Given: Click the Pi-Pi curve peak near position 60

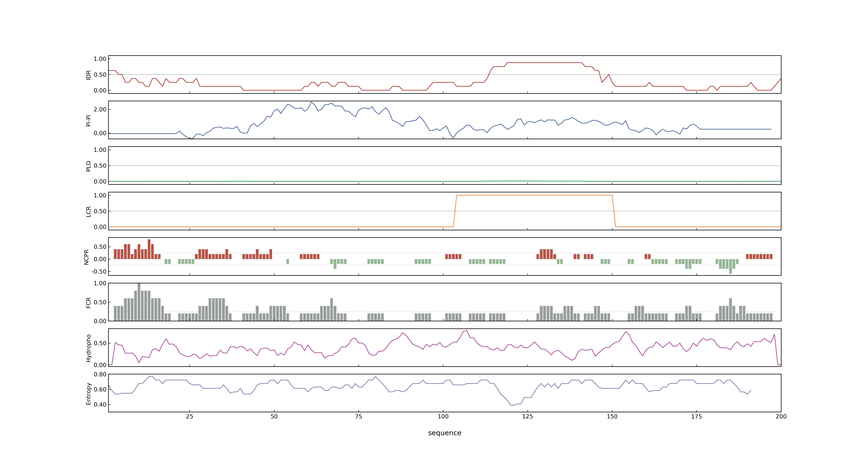Looking at the screenshot, I should pyautogui.click(x=311, y=102).
